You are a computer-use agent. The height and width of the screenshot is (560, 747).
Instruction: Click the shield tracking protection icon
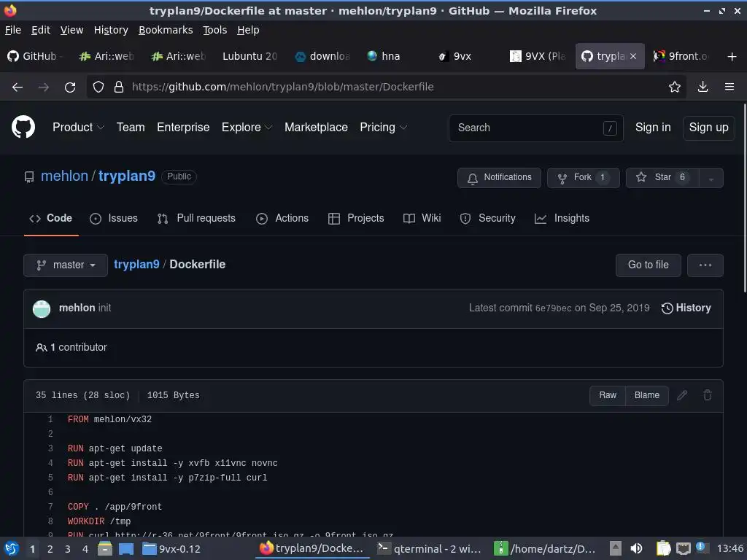(x=98, y=87)
